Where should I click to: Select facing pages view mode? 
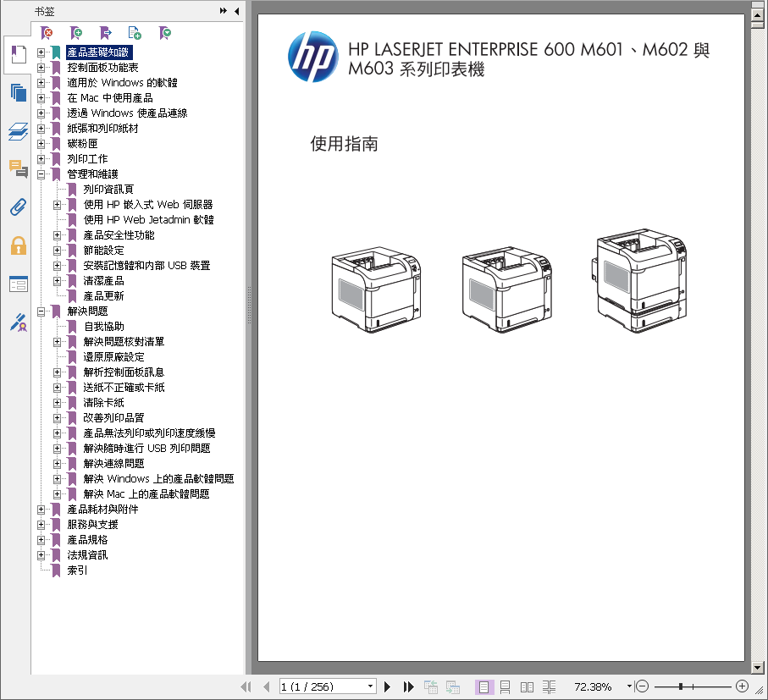pyautogui.click(x=527, y=686)
